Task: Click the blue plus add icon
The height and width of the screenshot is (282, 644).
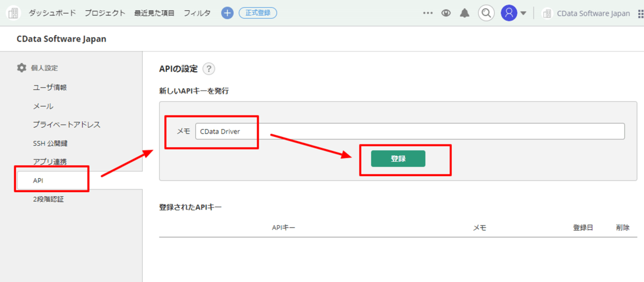Action: coord(228,13)
